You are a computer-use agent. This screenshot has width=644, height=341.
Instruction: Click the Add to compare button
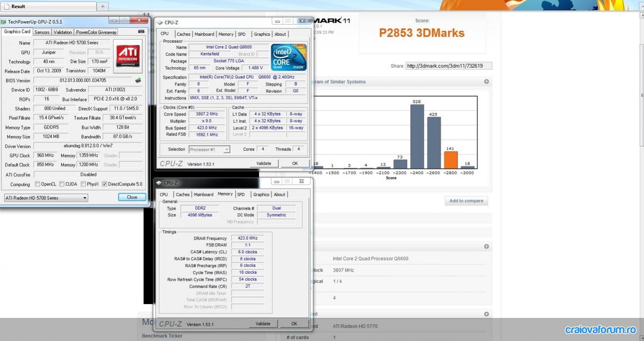click(x=466, y=201)
